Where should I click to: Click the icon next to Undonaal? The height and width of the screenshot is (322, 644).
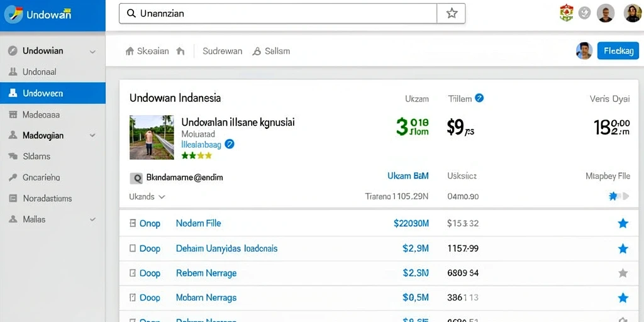[x=13, y=72]
